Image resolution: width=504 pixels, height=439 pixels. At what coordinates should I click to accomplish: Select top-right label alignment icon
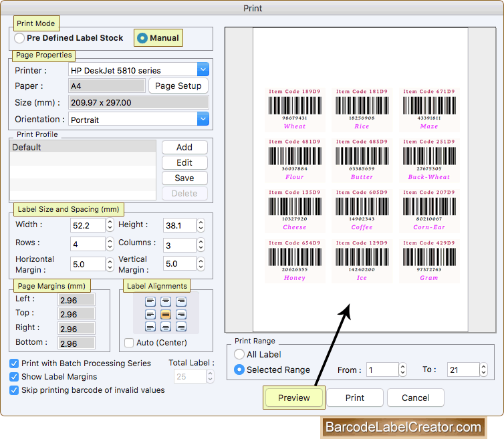[x=181, y=301]
